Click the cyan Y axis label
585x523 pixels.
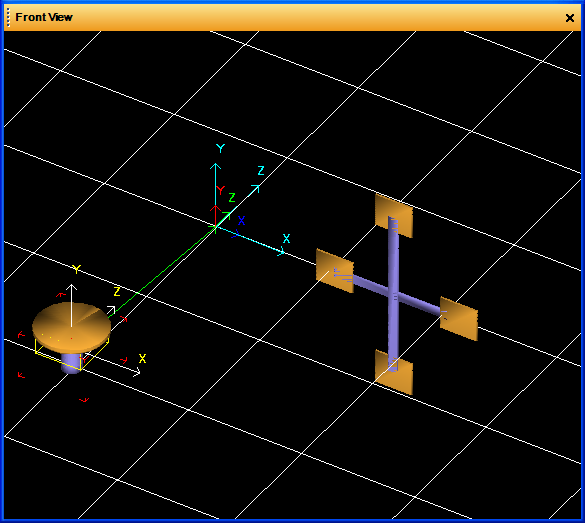point(220,148)
